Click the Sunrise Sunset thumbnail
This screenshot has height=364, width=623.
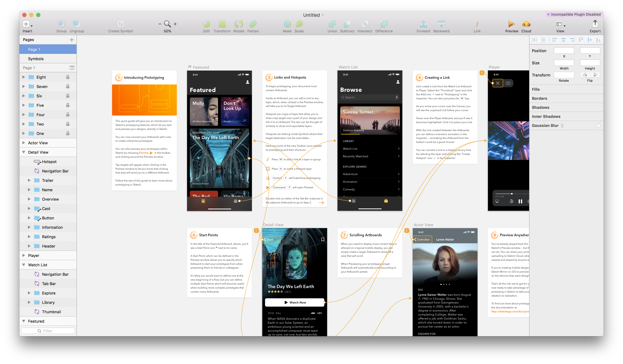point(370,121)
